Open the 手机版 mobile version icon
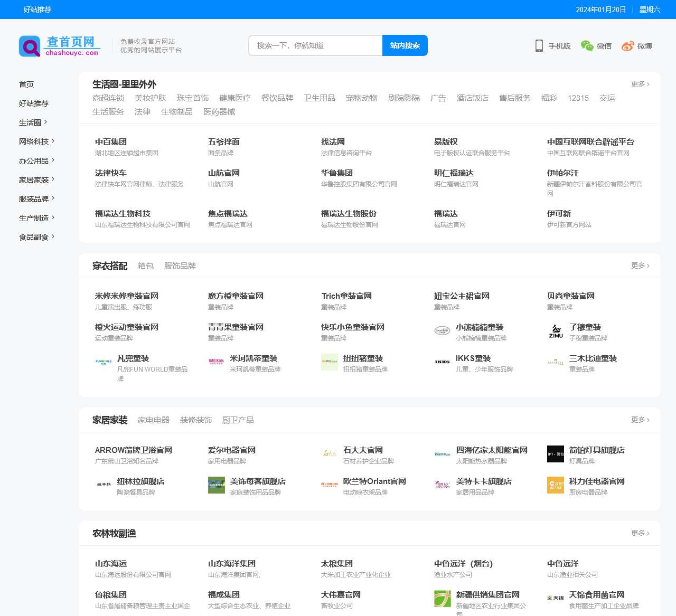Screen dimensions: 676x616 tap(539, 46)
